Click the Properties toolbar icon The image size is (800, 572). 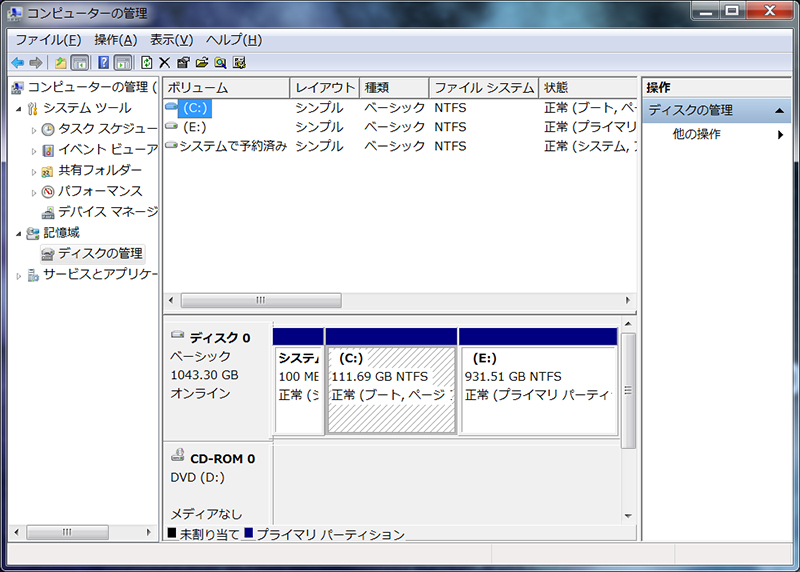(183, 62)
